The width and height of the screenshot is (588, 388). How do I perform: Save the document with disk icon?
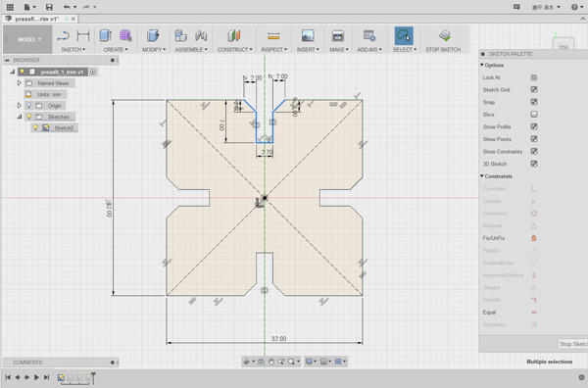[49, 7]
